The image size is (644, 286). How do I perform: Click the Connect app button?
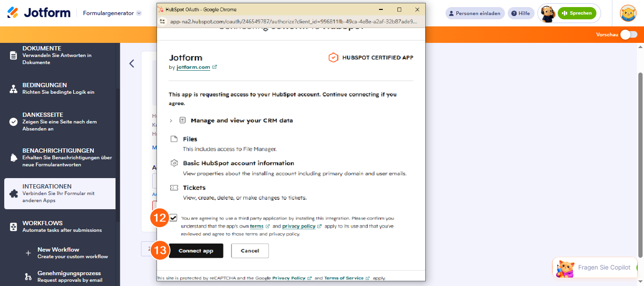coord(196,251)
